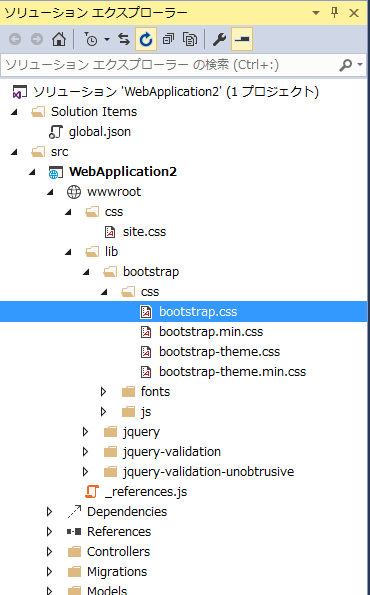Collapse the lib folder

tap(69, 252)
